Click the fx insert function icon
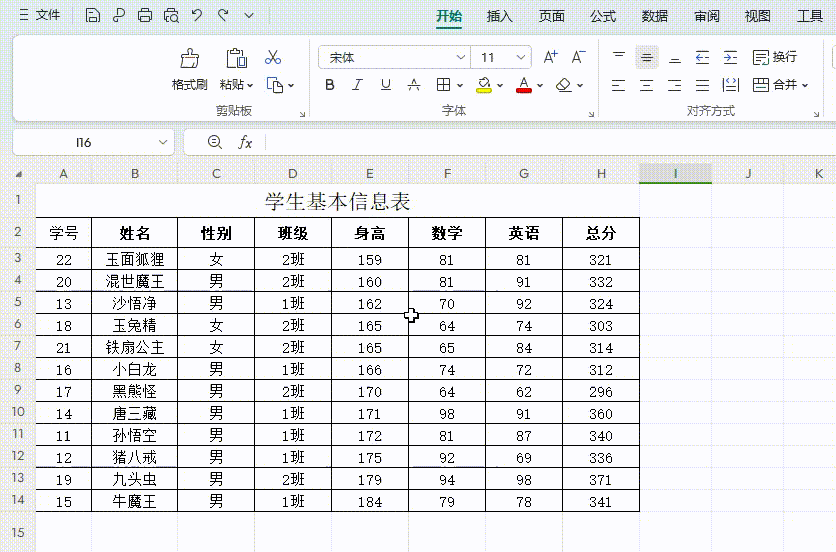Screen dimensions: 836x552 [x=245, y=142]
